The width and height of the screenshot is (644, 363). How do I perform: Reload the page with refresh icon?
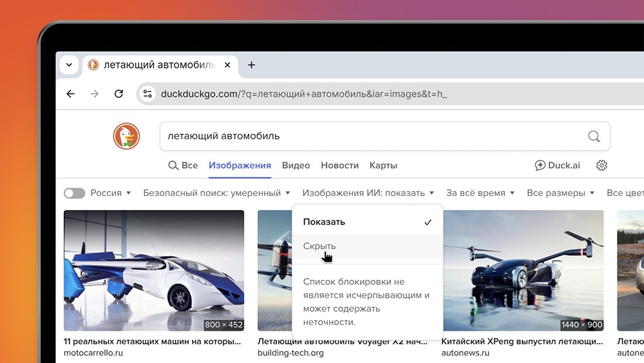118,94
